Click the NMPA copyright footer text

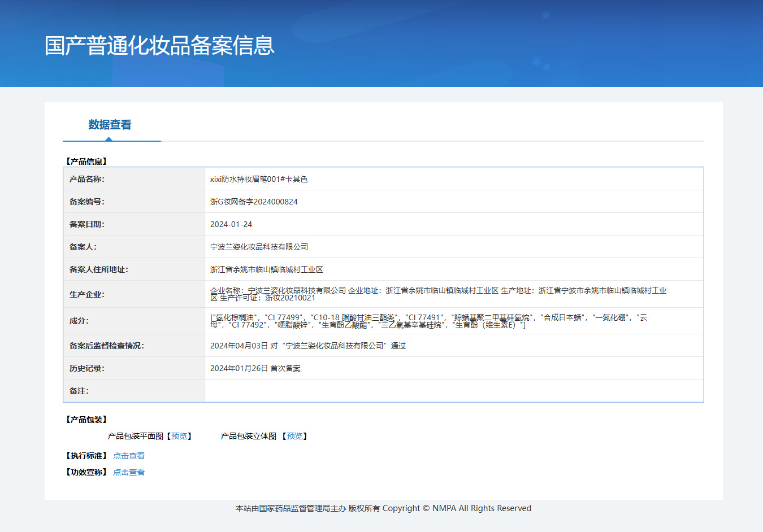click(x=383, y=508)
